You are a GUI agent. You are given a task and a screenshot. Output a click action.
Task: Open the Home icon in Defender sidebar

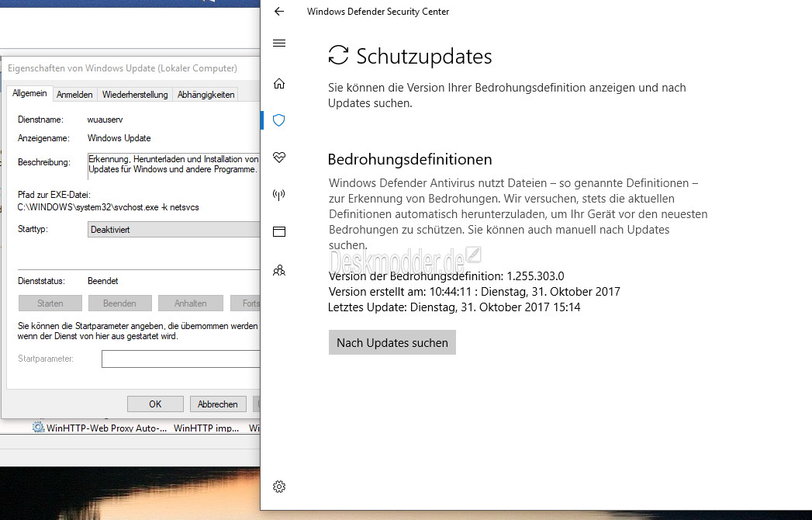click(279, 84)
